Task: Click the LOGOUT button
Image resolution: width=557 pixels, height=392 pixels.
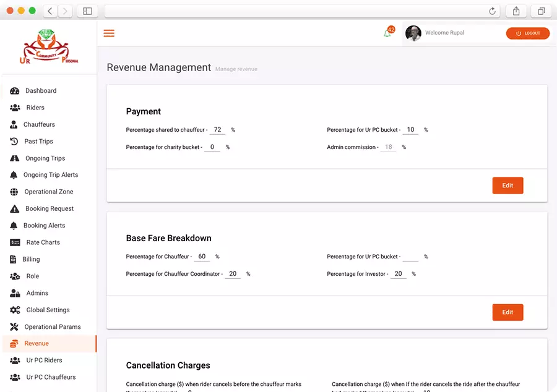Action: 527,33
